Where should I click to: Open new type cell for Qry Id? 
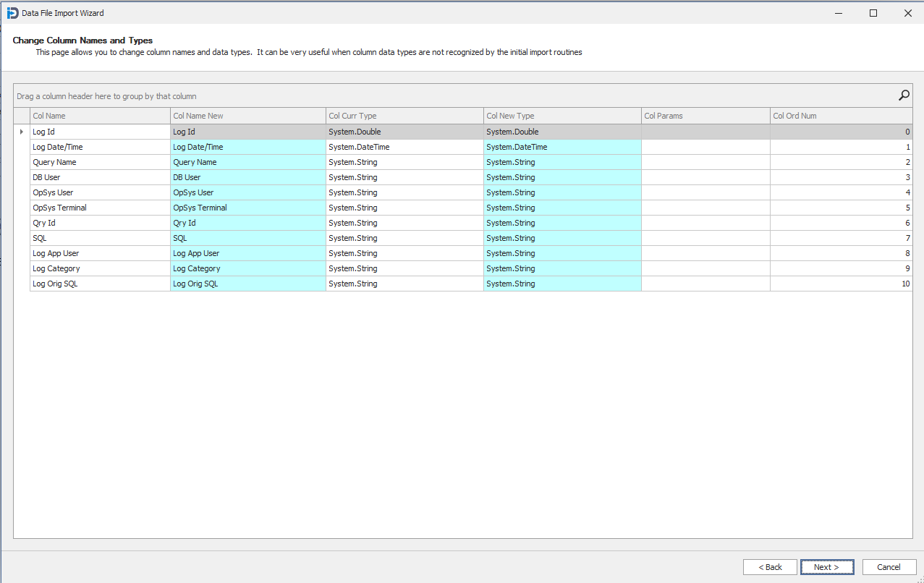pyautogui.click(x=561, y=223)
